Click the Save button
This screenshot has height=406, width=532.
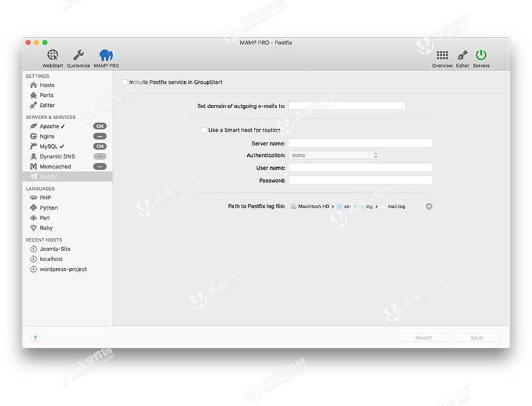(476, 338)
